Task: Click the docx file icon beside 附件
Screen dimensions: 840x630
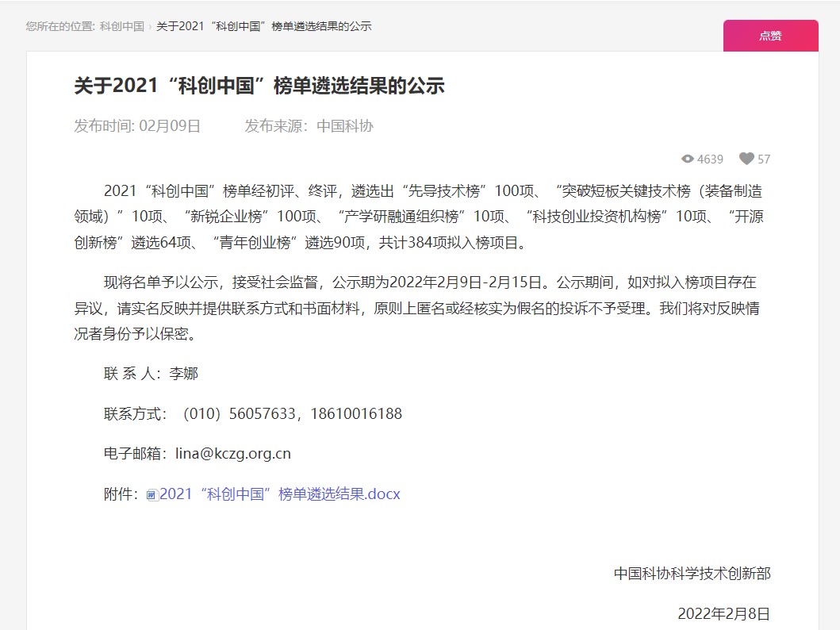Action: point(152,494)
